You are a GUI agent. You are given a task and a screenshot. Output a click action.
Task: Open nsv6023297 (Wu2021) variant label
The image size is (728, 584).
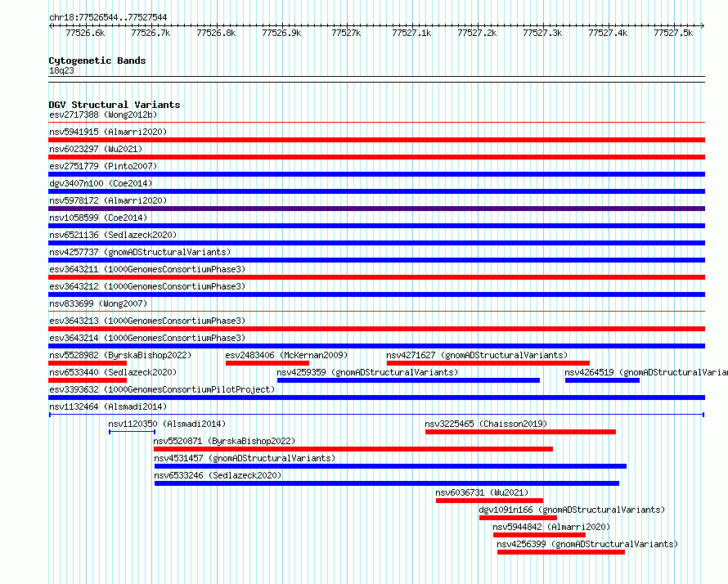96,149
